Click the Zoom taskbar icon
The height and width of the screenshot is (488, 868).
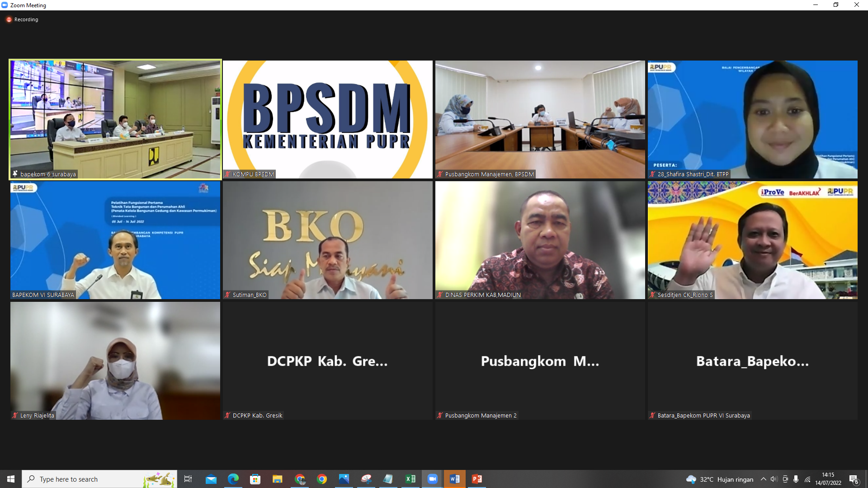[433, 479]
